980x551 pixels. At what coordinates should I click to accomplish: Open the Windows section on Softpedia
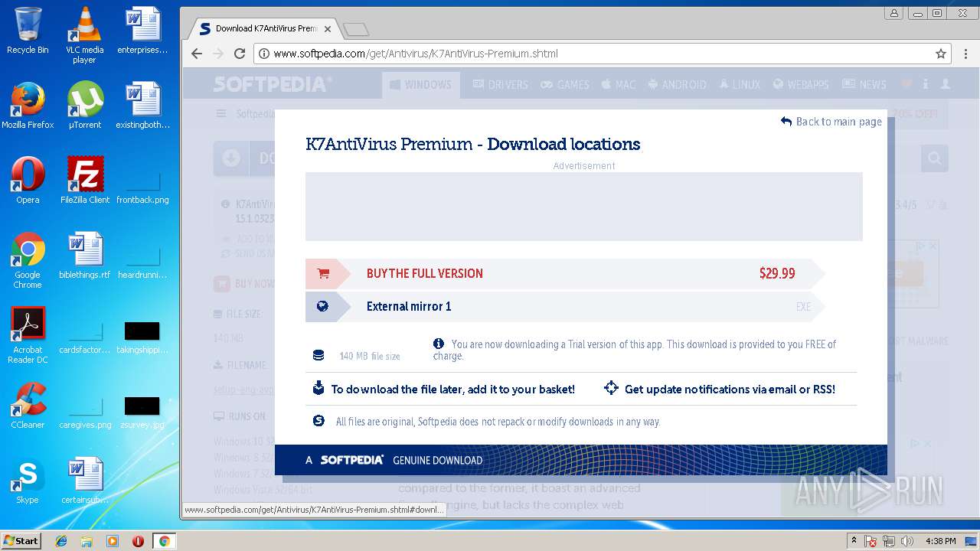421,84
